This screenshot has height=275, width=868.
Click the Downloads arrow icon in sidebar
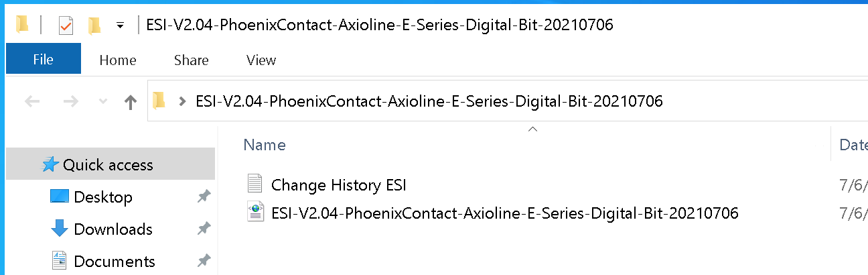coord(60,229)
